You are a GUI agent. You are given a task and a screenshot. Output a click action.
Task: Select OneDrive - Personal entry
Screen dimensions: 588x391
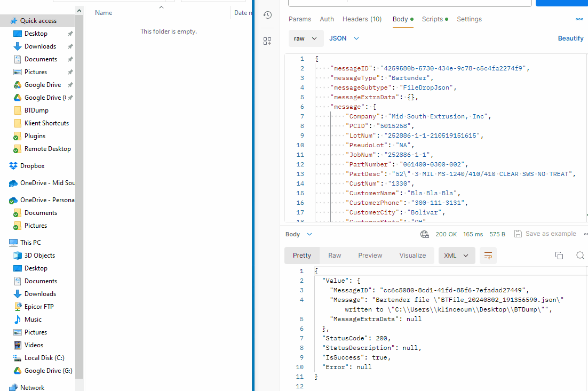tap(47, 200)
